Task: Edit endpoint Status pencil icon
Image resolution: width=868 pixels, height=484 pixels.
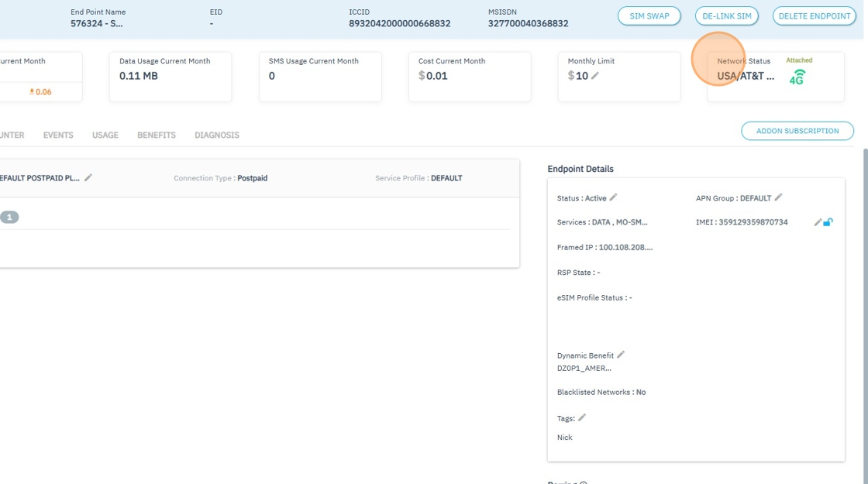Action: click(613, 197)
